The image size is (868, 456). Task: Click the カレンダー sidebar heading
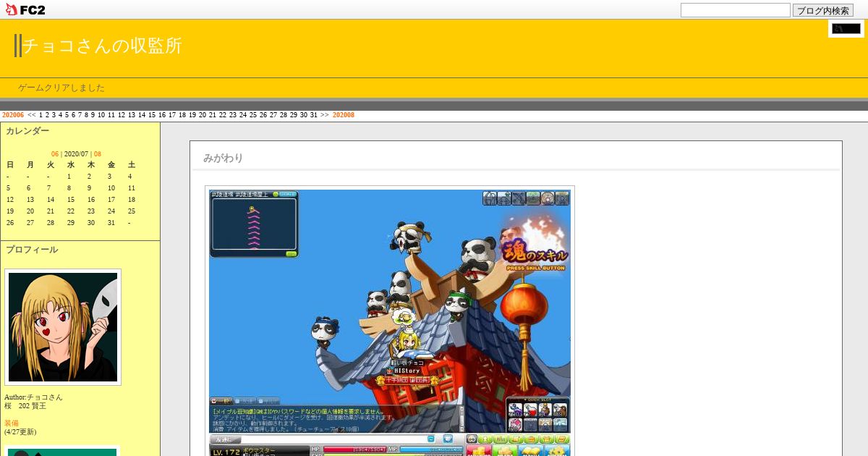click(27, 131)
